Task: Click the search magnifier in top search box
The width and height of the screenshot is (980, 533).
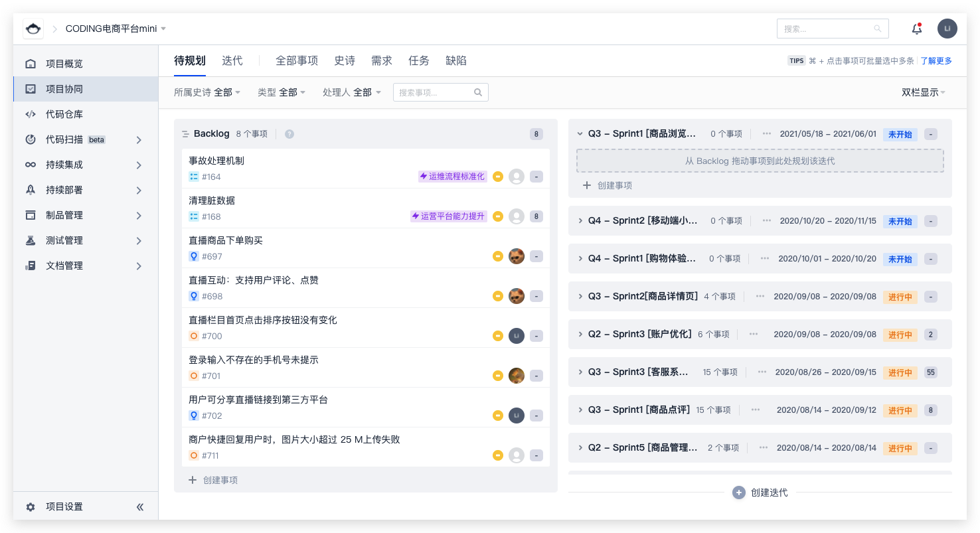Action: [x=878, y=29]
